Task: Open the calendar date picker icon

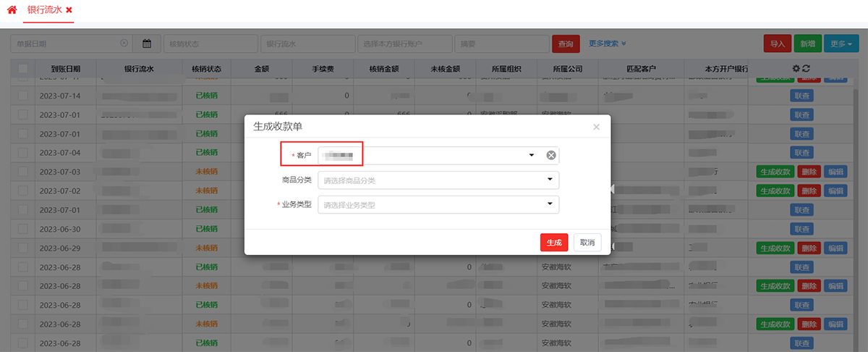Action: [x=147, y=43]
